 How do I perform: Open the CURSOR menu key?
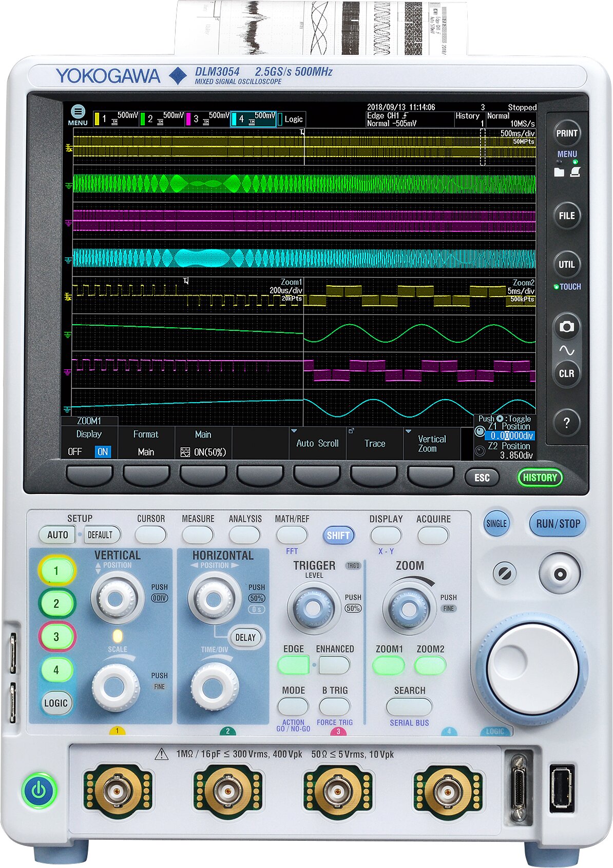pos(150,535)
